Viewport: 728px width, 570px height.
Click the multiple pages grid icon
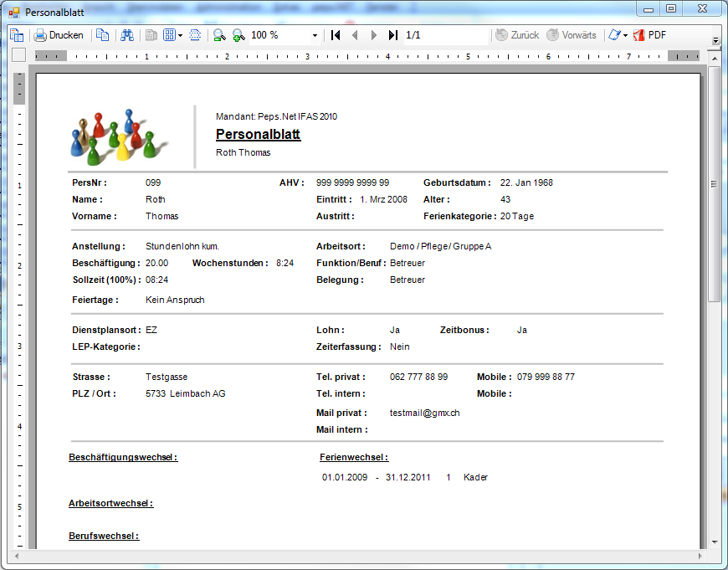pos(169,35)
